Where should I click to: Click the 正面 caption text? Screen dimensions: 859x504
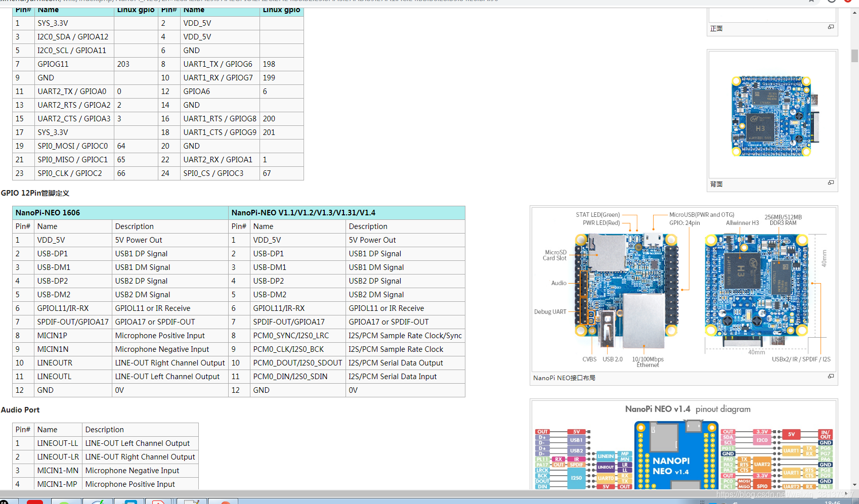(x=716, y=29)
